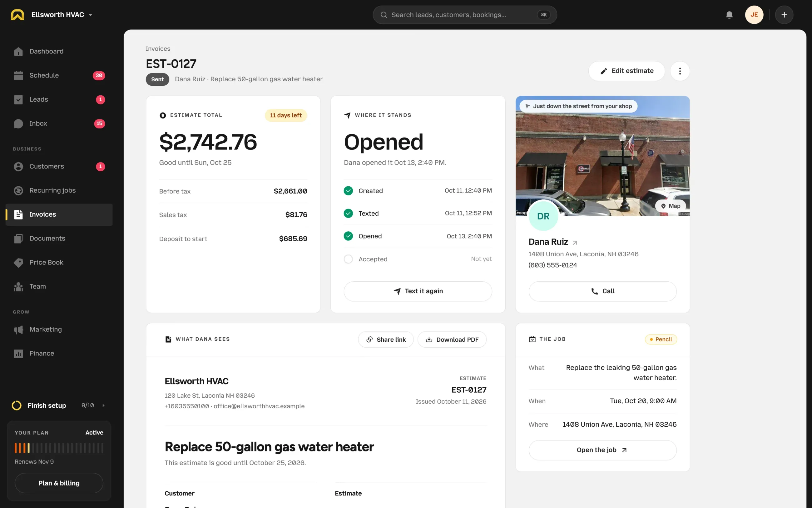This screenshot has height=508, width=812.
Task: Click the Where It Stands arrow icon
Action: (x=347, y=115)
